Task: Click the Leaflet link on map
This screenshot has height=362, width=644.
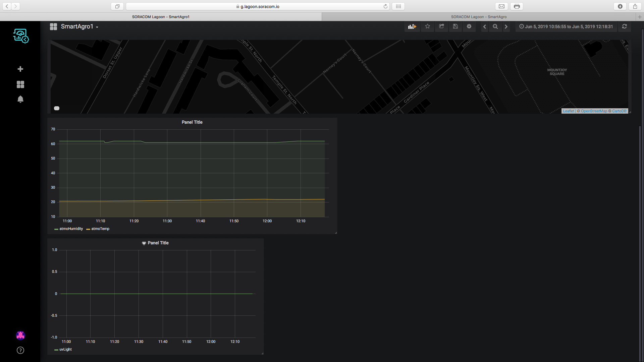Action: [x=568, y=111]
